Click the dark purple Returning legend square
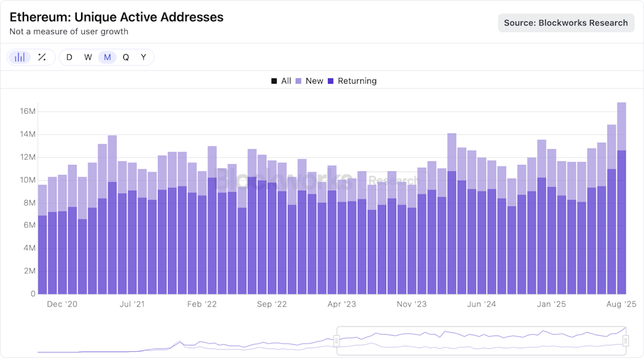644x358 pixels. tap(331, 81)
